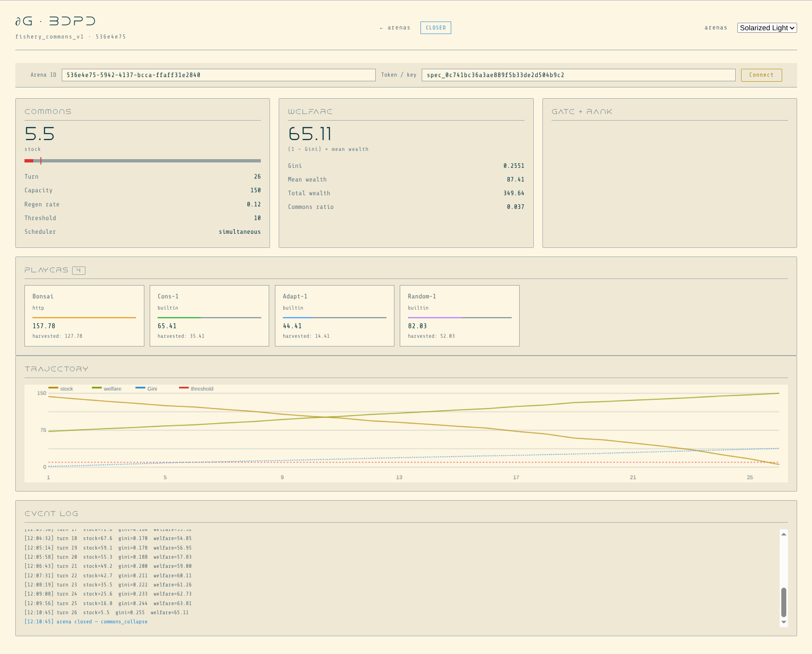Click the Scheduler value simultaneous
812x654 pixels.
click(x=240, y=232)
